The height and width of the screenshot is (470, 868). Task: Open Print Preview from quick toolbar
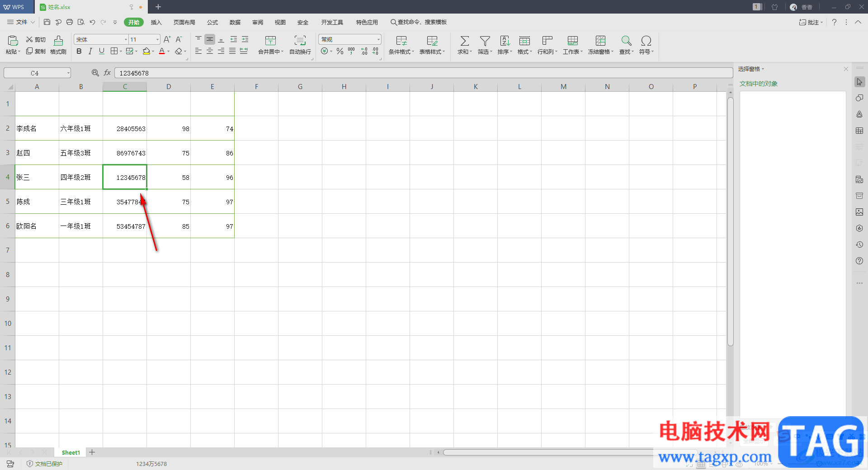[81, 22]
